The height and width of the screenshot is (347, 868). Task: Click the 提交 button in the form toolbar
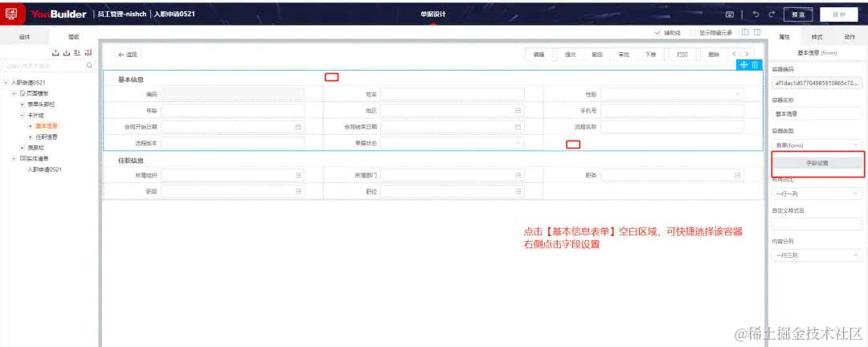(570, 55)
